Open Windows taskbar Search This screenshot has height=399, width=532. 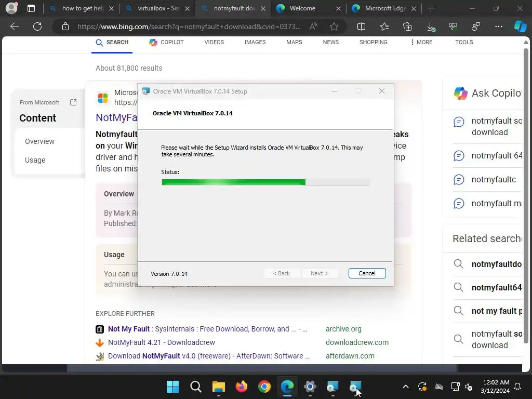196,387
